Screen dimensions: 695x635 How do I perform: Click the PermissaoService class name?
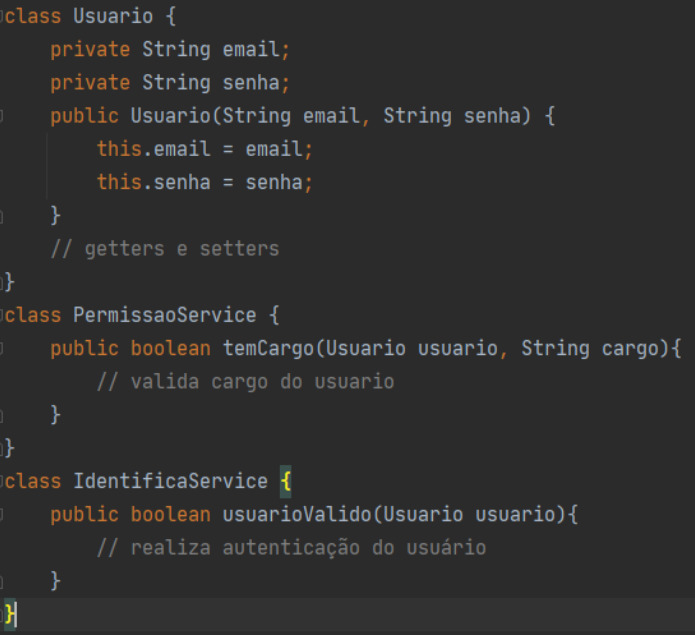[x=165, y=316]
